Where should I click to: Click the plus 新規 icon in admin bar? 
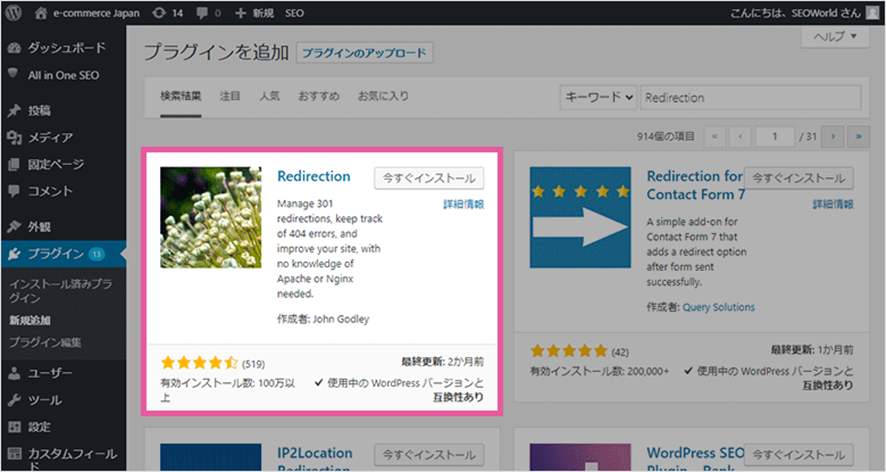tap(241, 12)
